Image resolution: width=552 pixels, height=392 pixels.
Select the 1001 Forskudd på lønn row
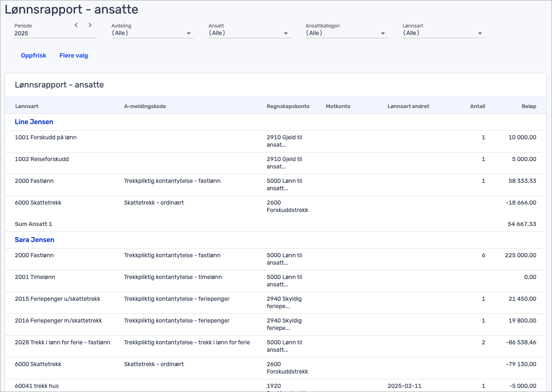click(46, 137)
